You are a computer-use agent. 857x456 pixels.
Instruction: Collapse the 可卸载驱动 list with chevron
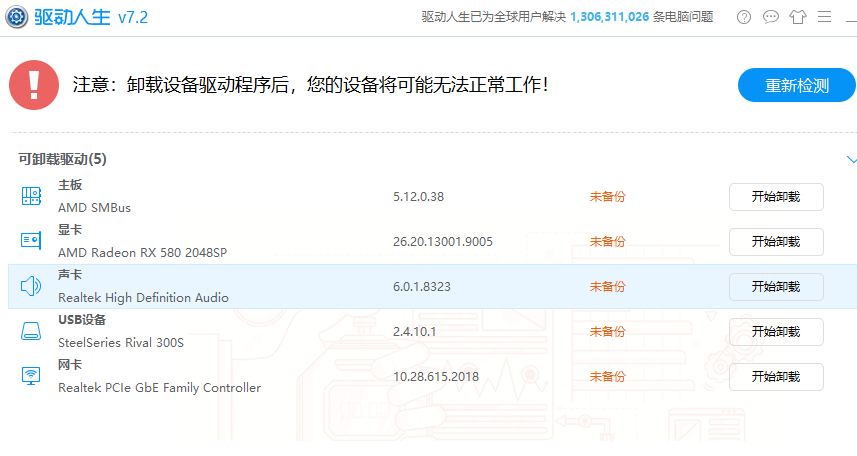(851, 160)
